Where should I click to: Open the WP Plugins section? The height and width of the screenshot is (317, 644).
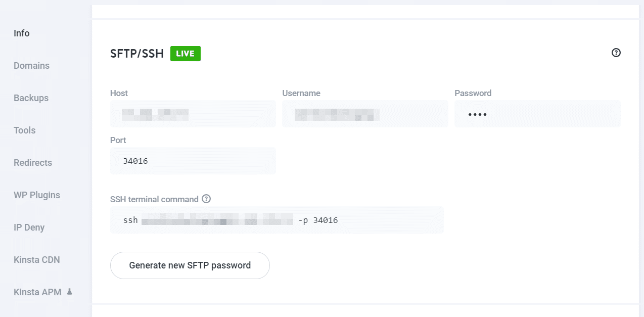click(36, 195)
